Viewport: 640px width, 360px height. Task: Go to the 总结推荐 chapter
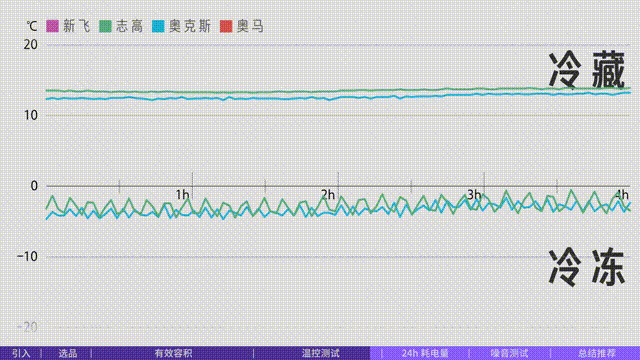pos(597,353)
